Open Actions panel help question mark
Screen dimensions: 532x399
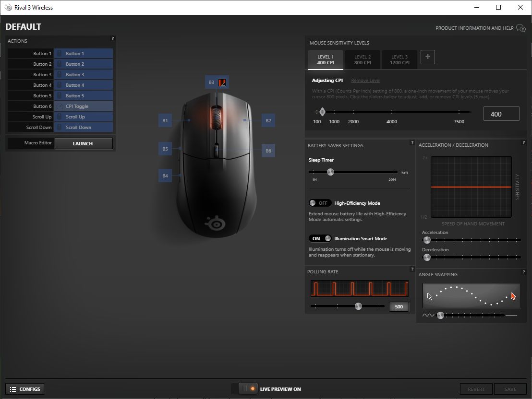113,38
